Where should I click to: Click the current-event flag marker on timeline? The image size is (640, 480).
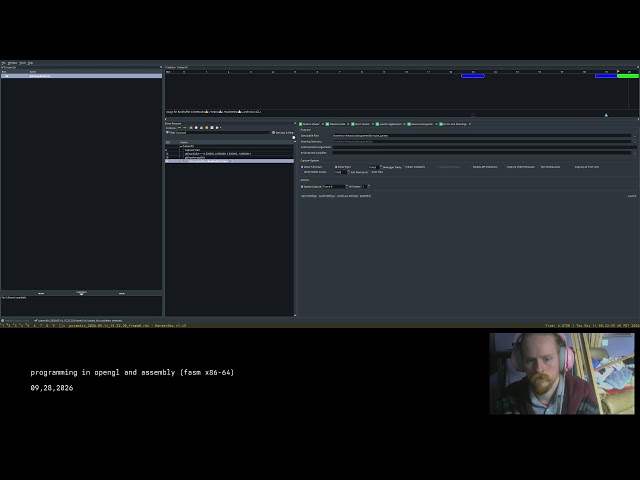(618, 71)
